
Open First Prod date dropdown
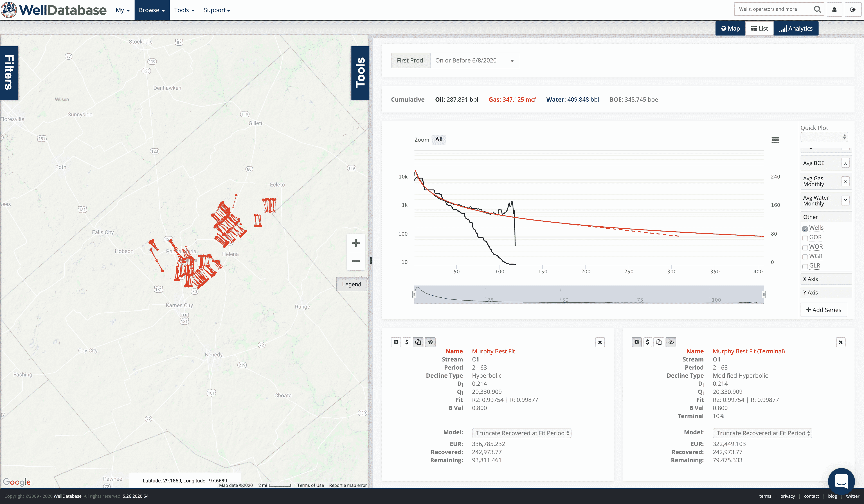click(475, 61)
